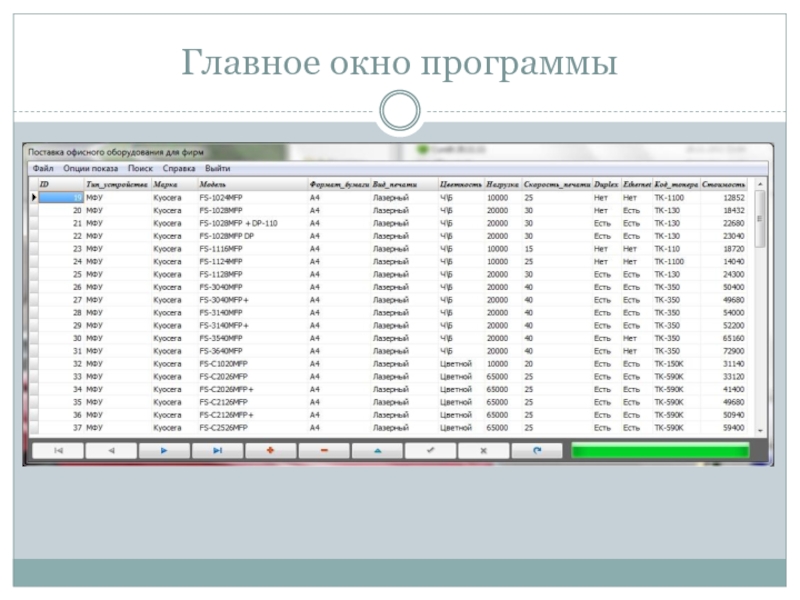800x600 pixels.
Task: Click the Стоимость column header
Action: [x=724, y=185]
